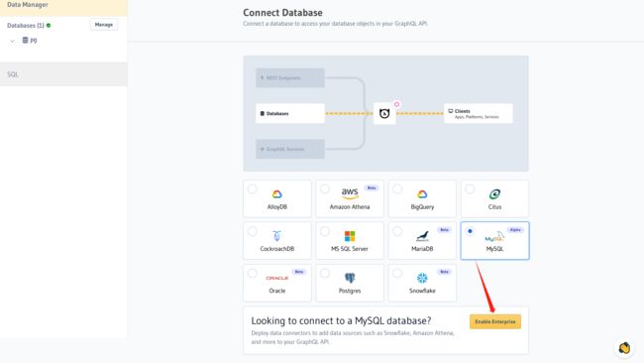Select the BigQuery radio button
The height and width of the screenshot is (363, 644).
[x=397, y=189]
